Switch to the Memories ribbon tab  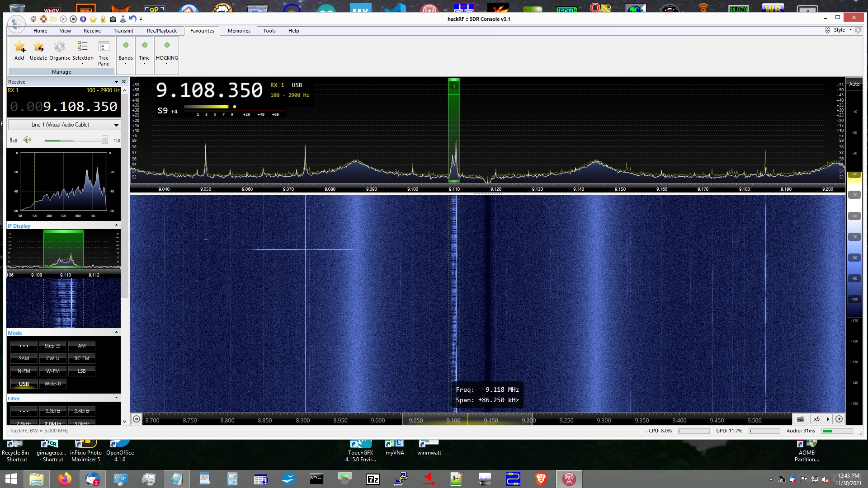click(x=239, y=31)
